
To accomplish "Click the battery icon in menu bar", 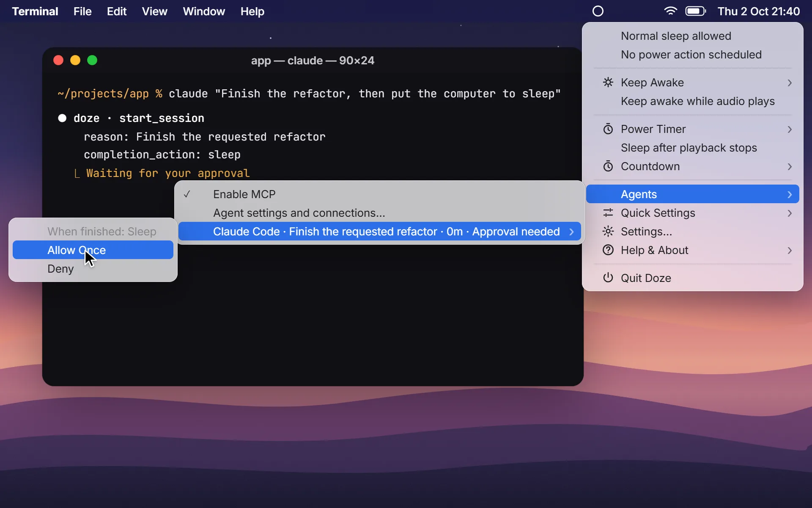I will (696, 11).
